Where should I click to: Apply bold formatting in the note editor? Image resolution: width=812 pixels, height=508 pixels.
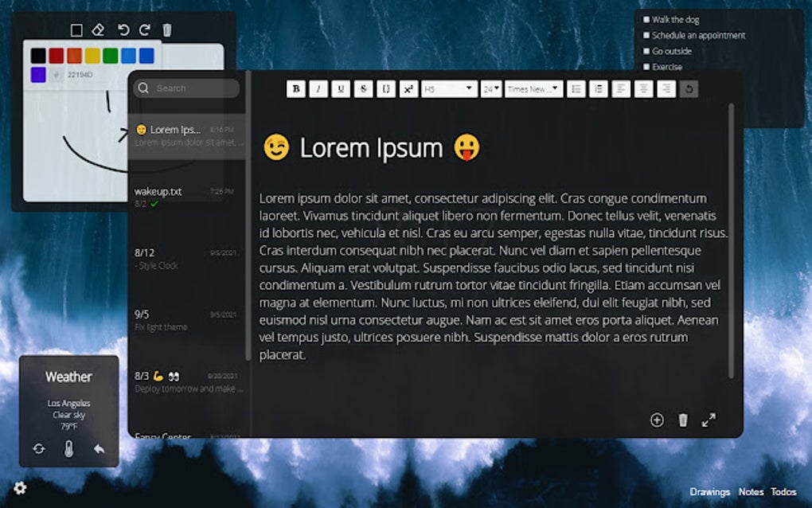tap(295, 88)
